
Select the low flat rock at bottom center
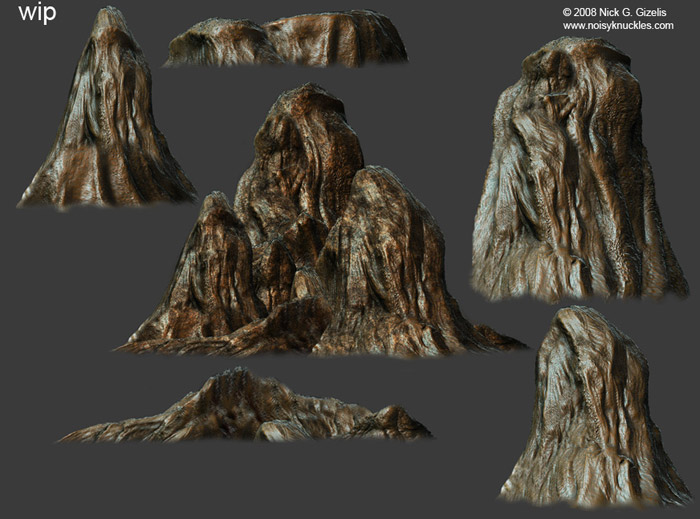pyautogui.click(x=246, y=406)
